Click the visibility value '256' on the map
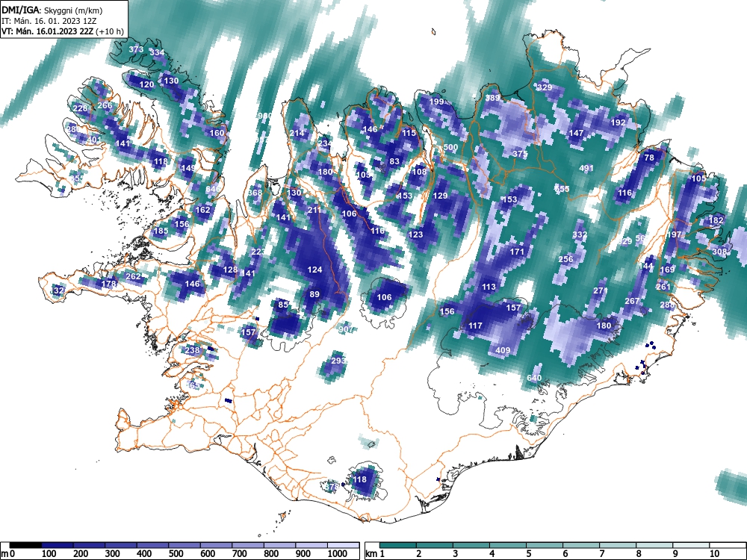 (x=565, y=260)
